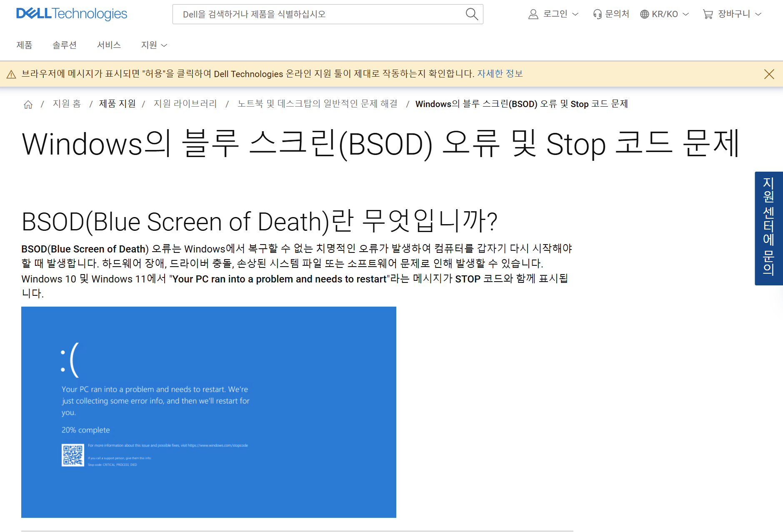Click the home breadcrumb icon

pos(28,104)
